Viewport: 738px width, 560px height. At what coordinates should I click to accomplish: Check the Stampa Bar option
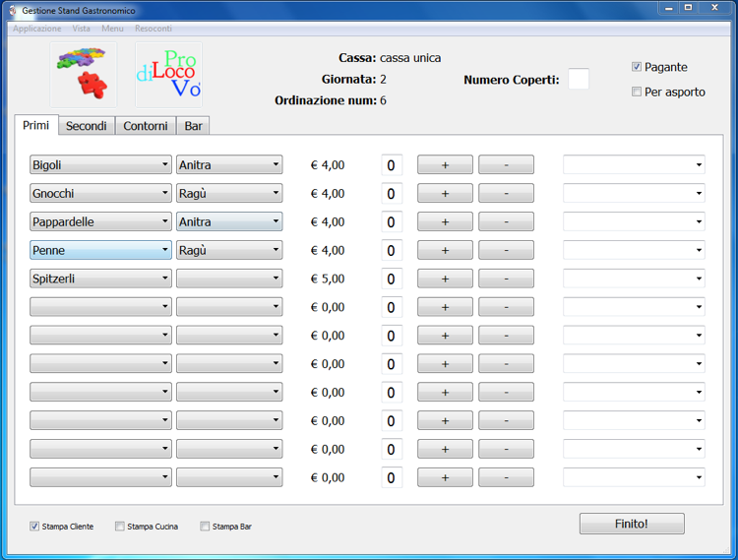pos(205,527)
